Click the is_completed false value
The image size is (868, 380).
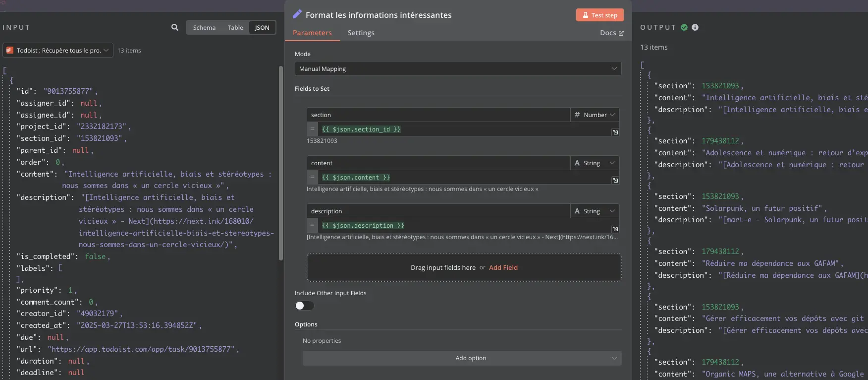pyautogui.click(x=95, y=256)
